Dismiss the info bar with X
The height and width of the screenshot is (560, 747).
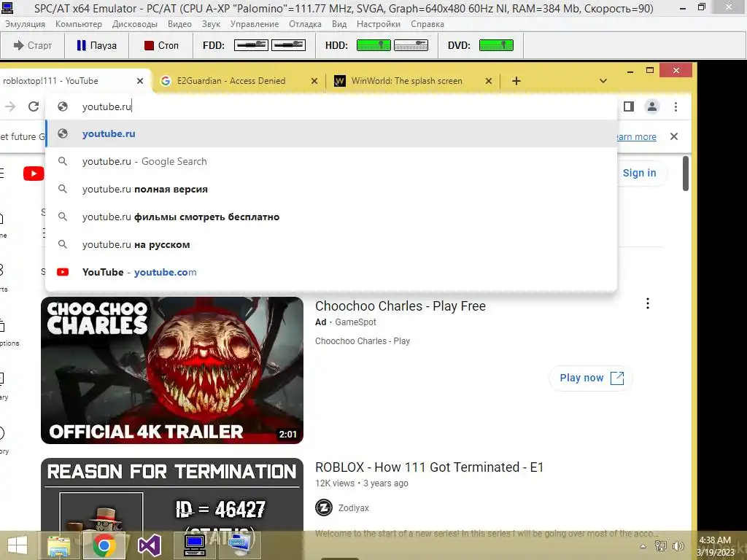click(674, 136)
